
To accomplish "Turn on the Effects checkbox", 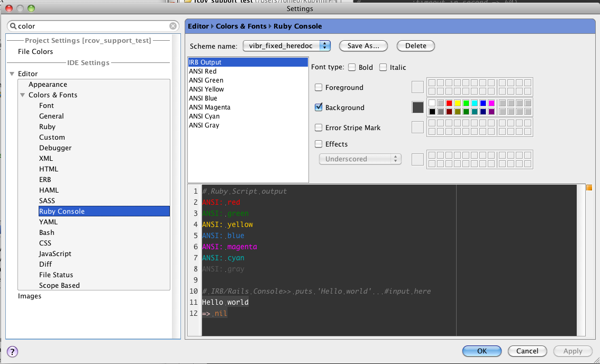I will pyautogui.click(x=319, y=144).
